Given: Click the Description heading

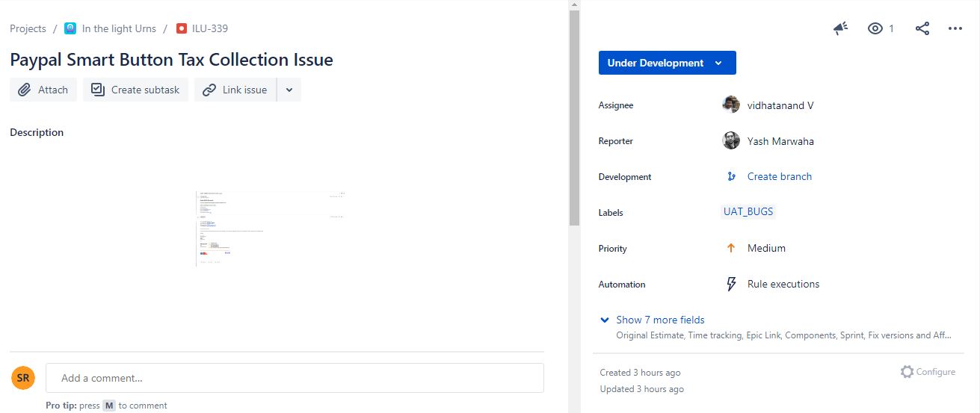Looking at the screenshot, I should (x=37, y=132).
